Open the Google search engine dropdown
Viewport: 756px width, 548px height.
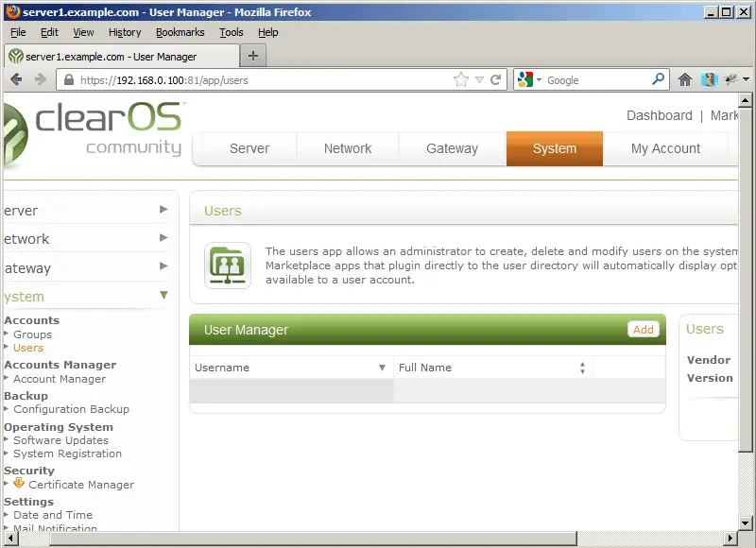point(530,80)
